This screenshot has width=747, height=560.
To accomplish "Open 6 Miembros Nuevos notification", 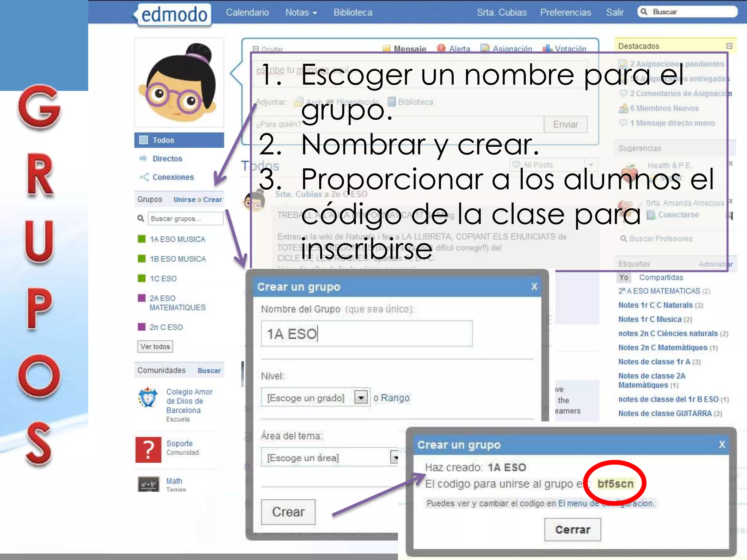I will pos(664,108).
